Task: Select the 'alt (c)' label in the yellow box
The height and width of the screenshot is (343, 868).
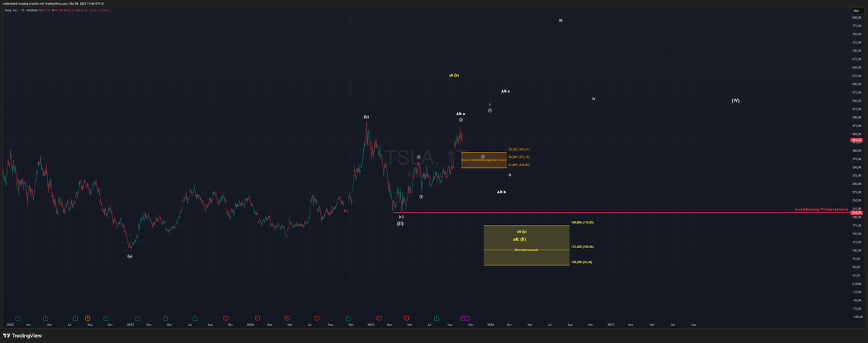Action: point(521,232)
